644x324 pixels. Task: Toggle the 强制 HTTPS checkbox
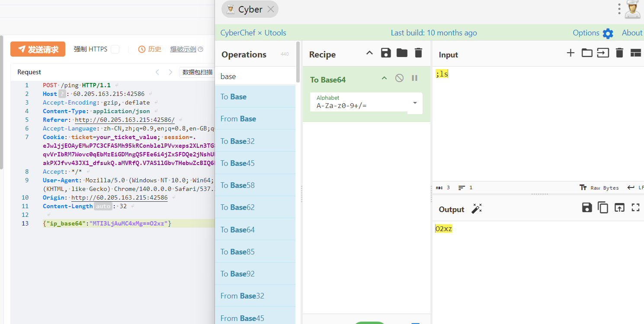coord(115,49)
